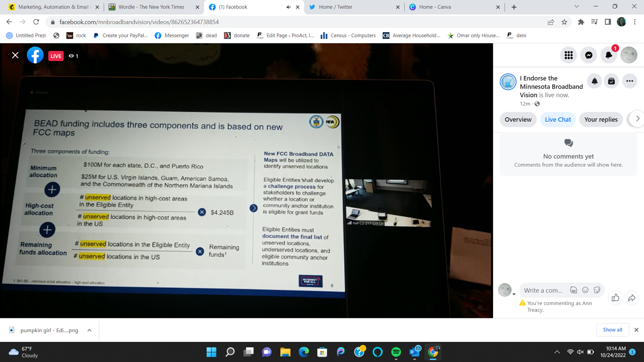Open the three-dot post options menu
Viewport: 644px width, 362px height.
(x=630, y=81)
